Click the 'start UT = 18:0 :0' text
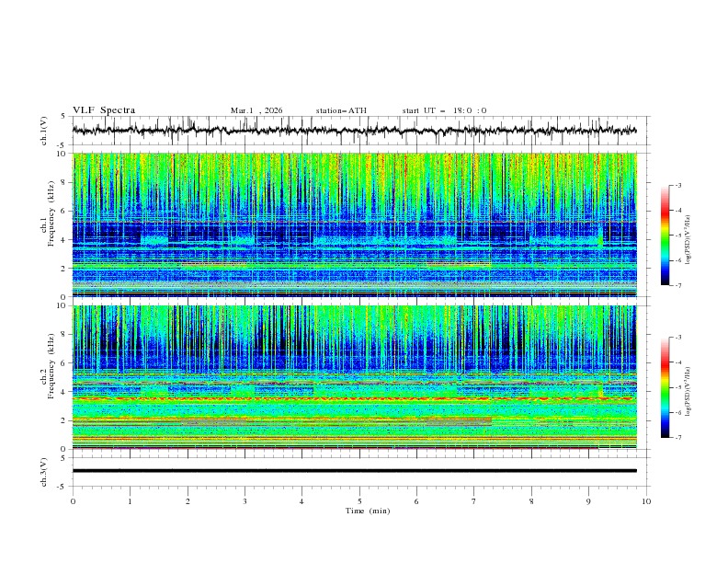 click(x=444, y=110)
